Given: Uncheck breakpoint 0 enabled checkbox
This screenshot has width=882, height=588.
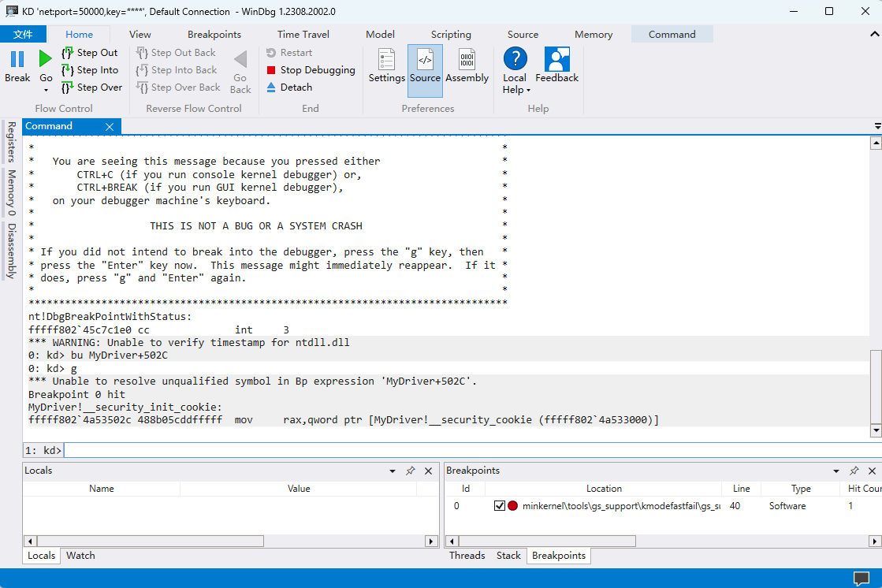Looking at the screenshot, I should click(x=499, y=506).
